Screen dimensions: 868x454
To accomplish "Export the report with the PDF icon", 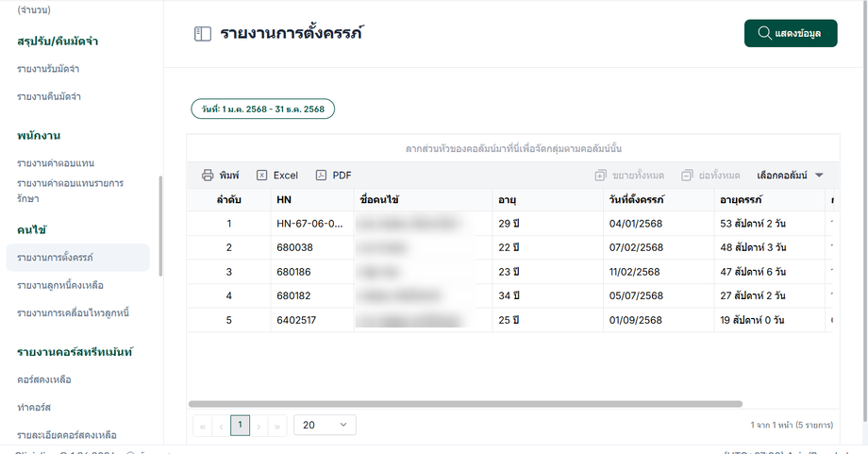I will coord(321,176).
